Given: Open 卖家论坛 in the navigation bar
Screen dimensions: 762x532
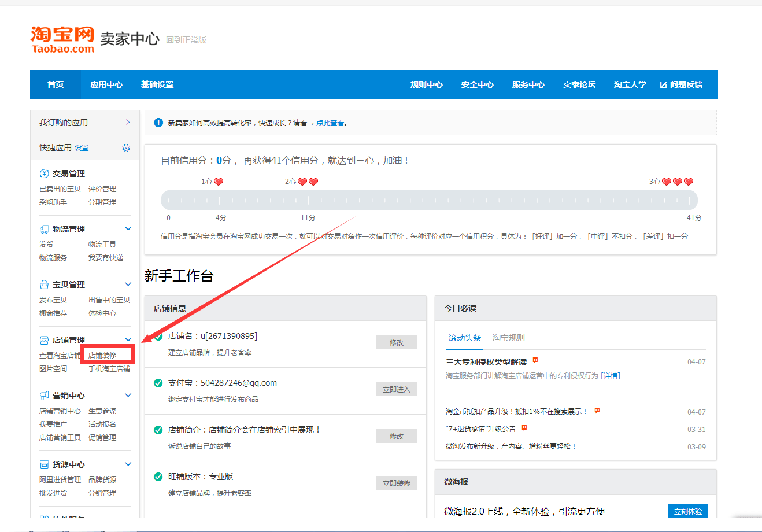Looking at the screenshot, I should (x=579, y=84).
